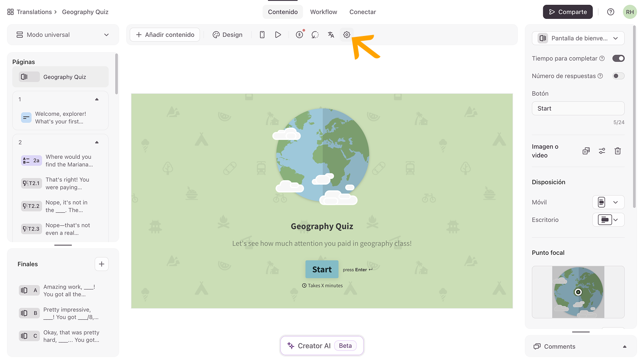
Task: Click Añadir contenido button
Action: (165, 35)
